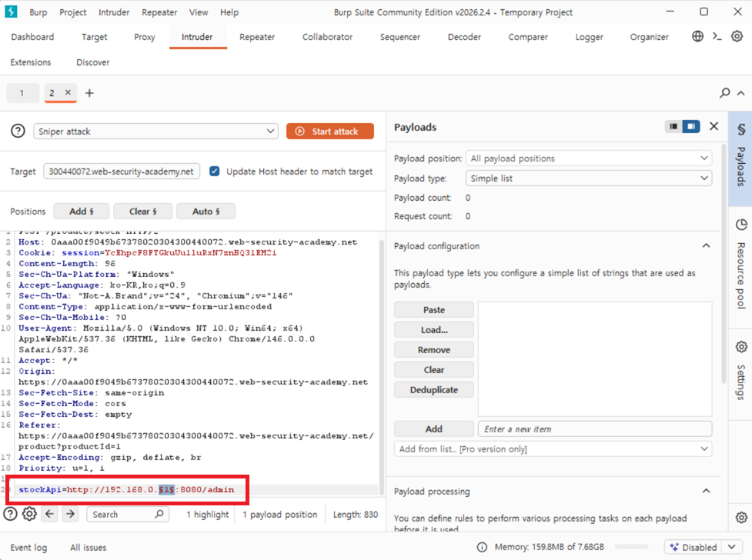Collapse Payload configuration section
This screenshot has width=752, height=560.
click(x=706, y=245)
